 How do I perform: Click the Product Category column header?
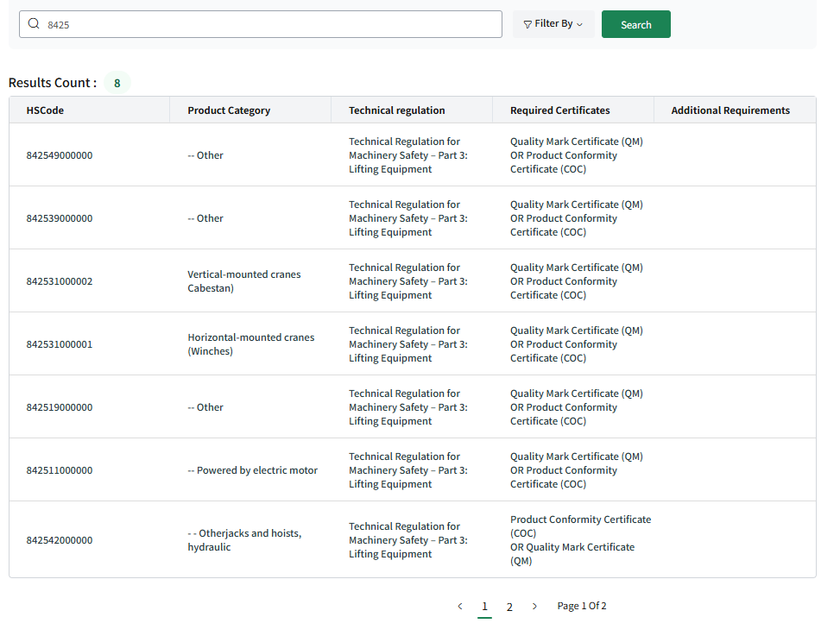pos(229,110)
